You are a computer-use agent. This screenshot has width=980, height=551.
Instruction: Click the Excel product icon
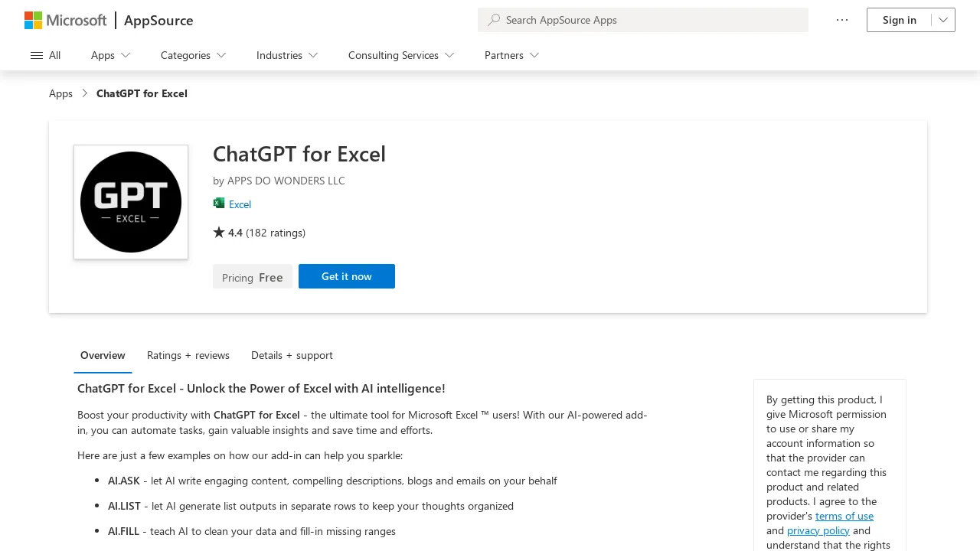tap(220, 204)
